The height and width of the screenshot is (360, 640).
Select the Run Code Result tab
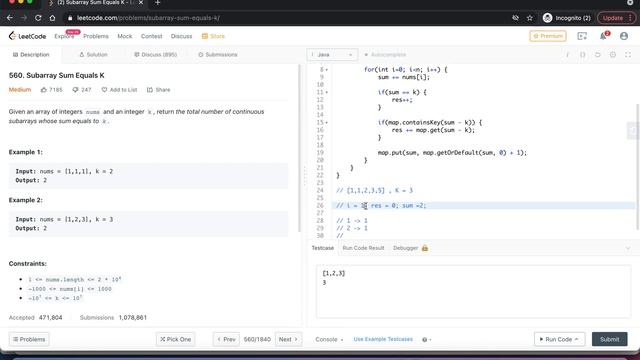[363, 248]
